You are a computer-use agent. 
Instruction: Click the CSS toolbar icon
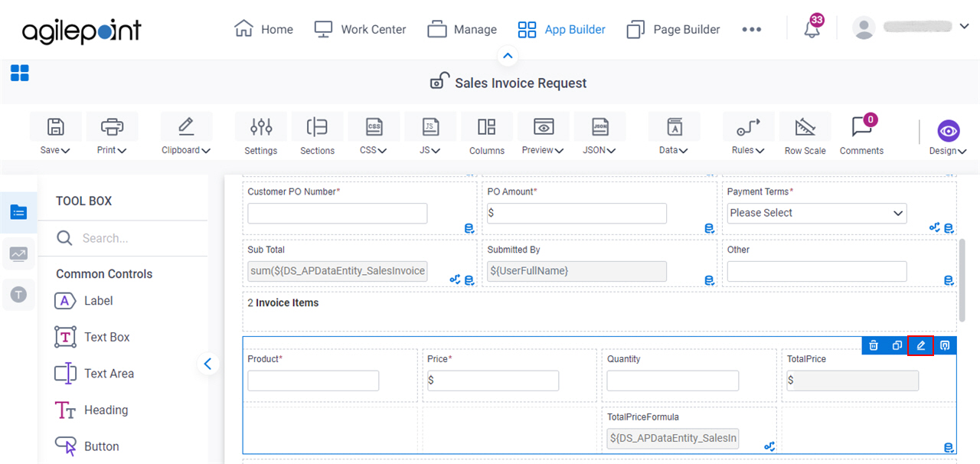[x=374, y=126]
